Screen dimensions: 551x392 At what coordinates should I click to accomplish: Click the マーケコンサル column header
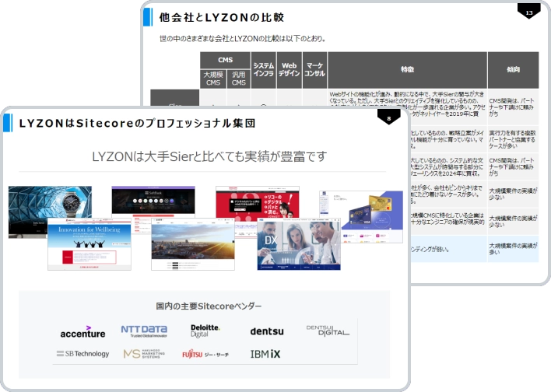tap(314, 70)
